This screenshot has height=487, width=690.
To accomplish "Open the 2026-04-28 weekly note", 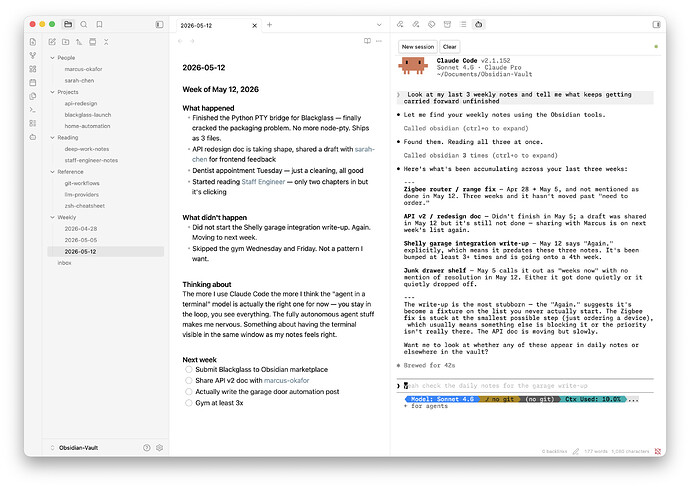I will pos(81,229).
